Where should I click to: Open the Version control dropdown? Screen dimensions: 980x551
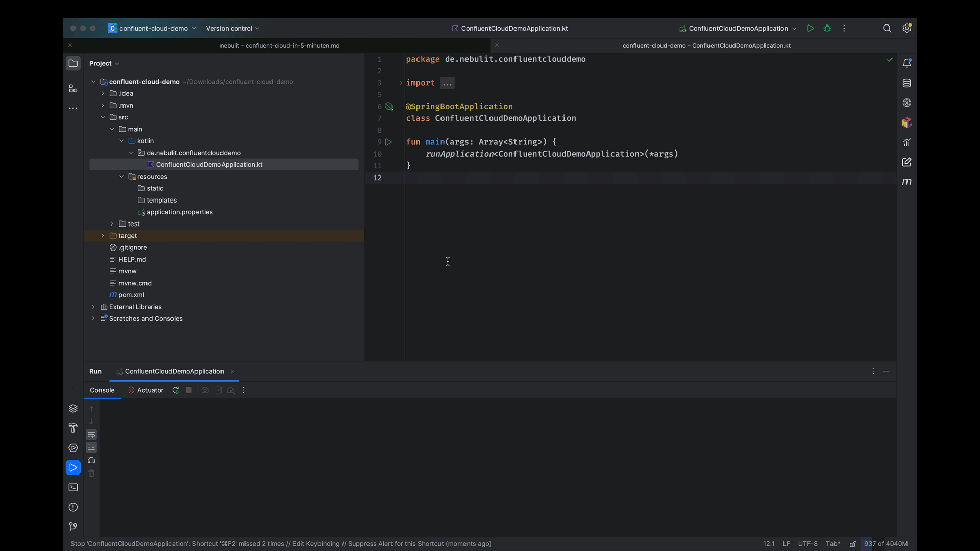click(232, 28)
